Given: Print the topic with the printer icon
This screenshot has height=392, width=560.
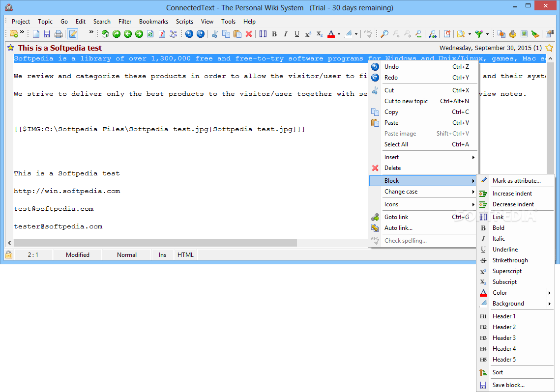Looking at the screenshot, I should pyautogui.click(x=59, y=34).
